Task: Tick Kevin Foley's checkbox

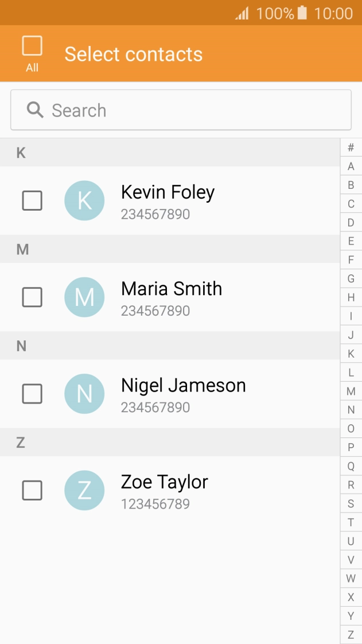Action: tap(32, 201)
